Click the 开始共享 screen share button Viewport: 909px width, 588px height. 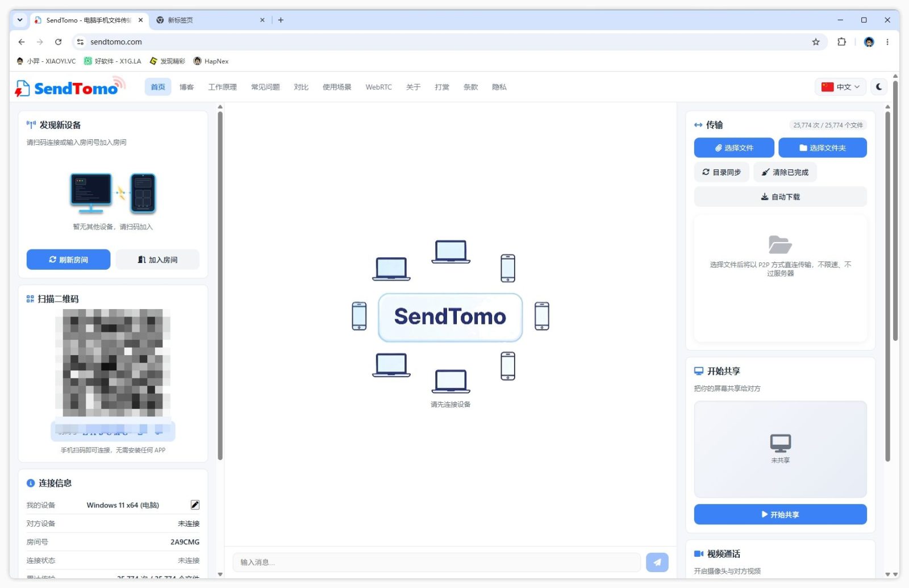pyautogui.click(x=780, y=514)
